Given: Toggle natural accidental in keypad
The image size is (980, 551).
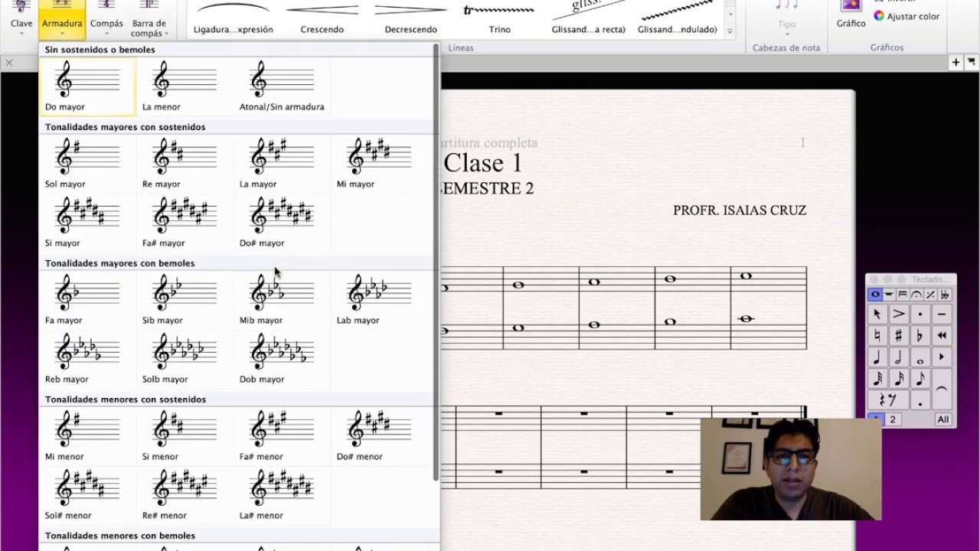Looking at the screenshot, I should 877,335.
